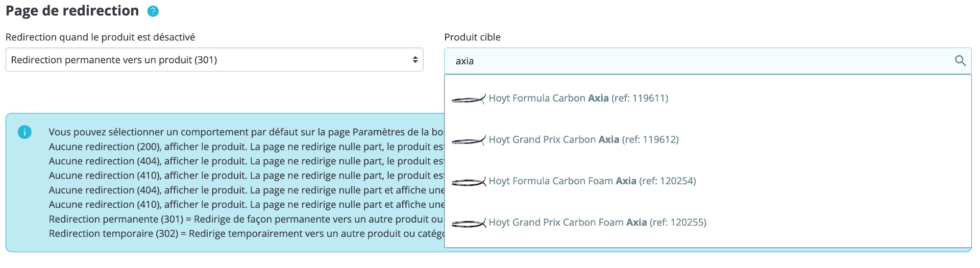The width and height of the screenshot is (980, 268).
Task: Click the help question-mark icon beside Page de redirection
Action: click(x=153, y=11)
